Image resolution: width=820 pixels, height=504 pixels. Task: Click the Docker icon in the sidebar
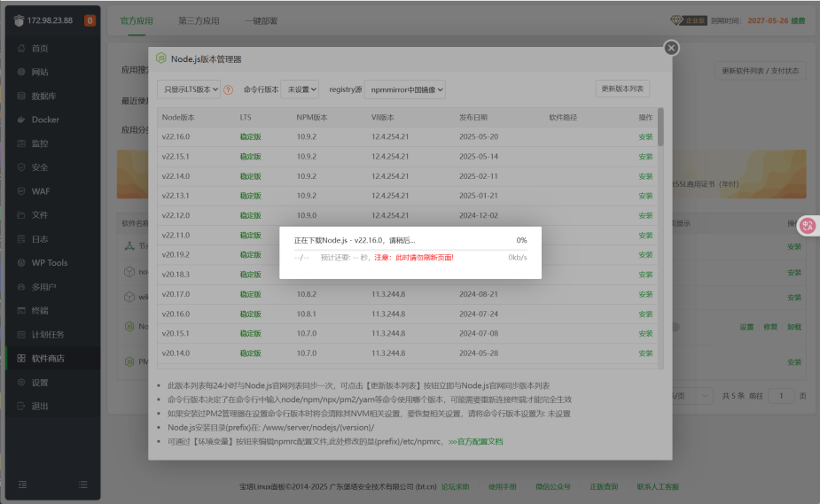(x=21, y=120)
